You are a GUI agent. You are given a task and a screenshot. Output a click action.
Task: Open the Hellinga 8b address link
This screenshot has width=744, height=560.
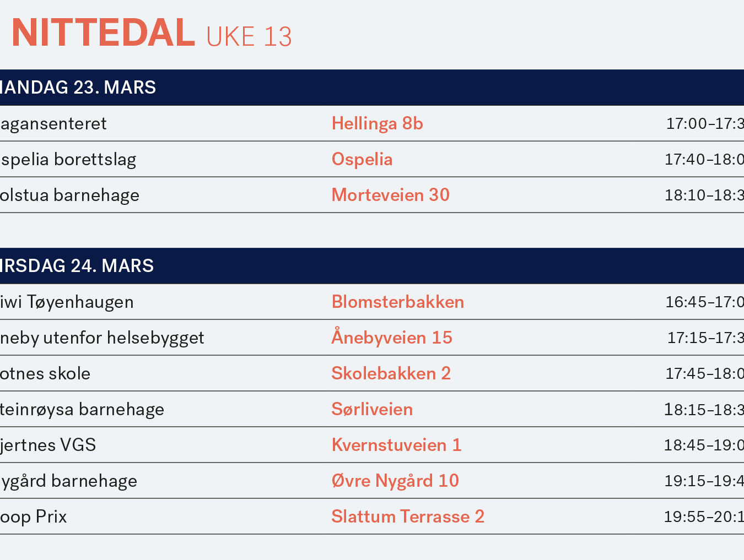pyautogui.click(x=378, y=124)
